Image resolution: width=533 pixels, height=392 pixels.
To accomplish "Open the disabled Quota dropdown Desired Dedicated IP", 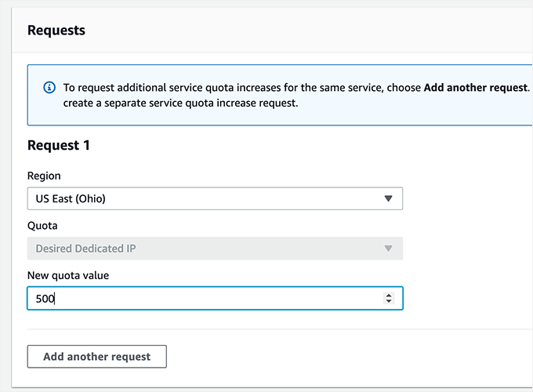I will (215, 249).
